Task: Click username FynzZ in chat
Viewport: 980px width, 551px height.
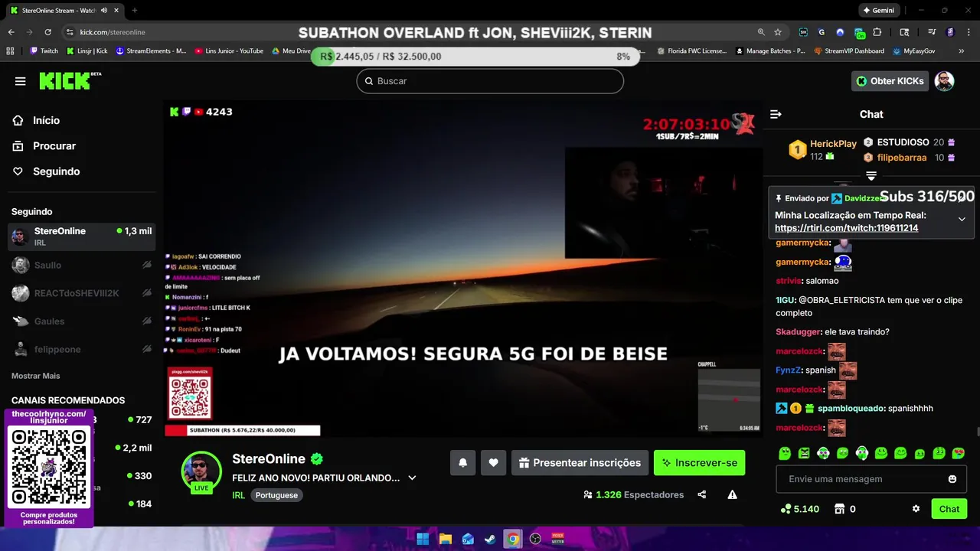Action: pos(787,370)
